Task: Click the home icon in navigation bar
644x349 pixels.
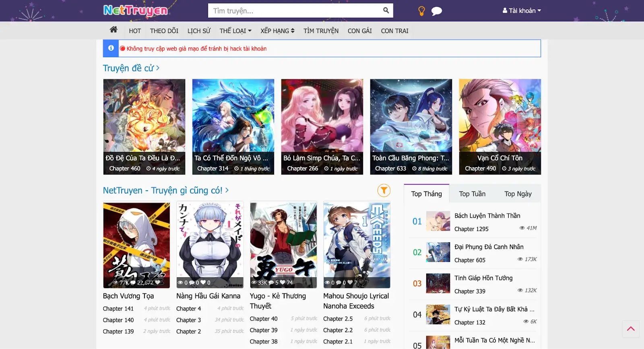Action: pyautogui.click(x=114, y=30)
